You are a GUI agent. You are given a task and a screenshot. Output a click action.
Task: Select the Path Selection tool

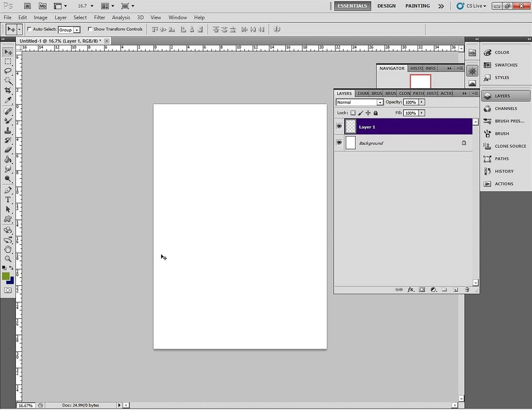point(8,209)
